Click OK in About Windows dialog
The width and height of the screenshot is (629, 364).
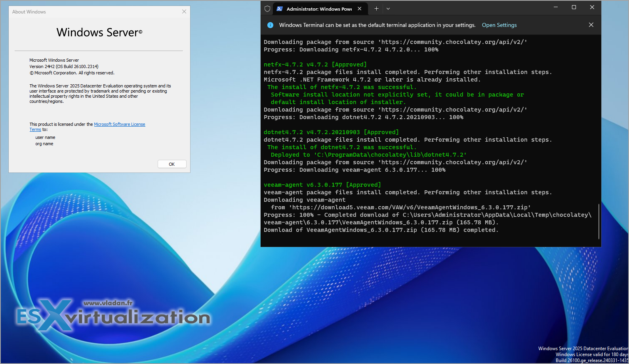pos(172,164)
